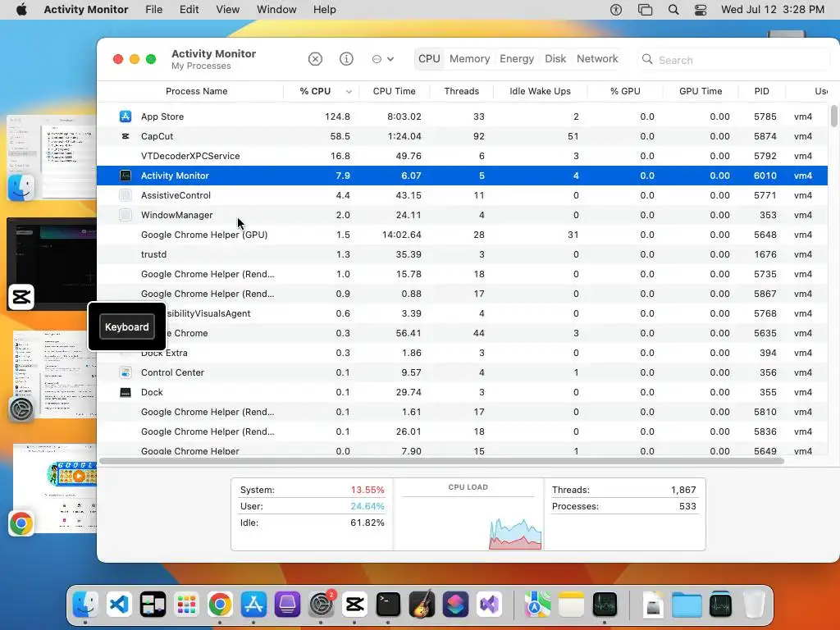Switch to CapCut Stage Manager thumbnail
This screenshot has height=630, width=840.
point(52,264)
